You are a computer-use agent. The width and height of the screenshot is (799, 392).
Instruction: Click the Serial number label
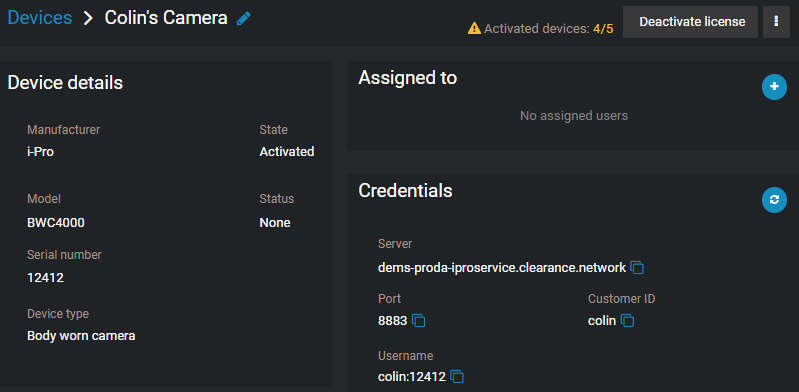click(64, 254)
